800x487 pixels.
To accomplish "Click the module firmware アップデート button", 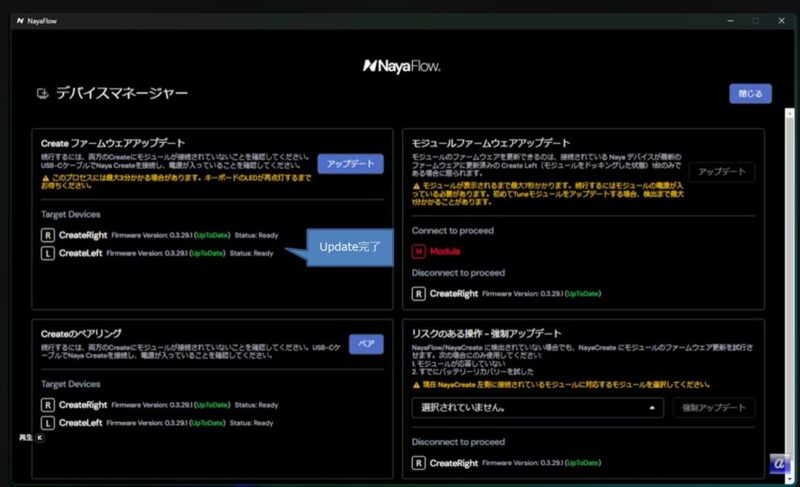I will tap(723, 172).
